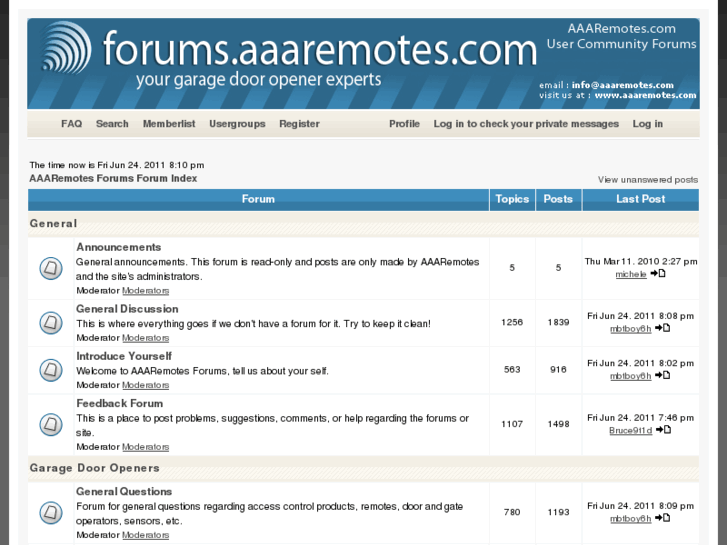Open the Announcements forum

tap(119, 247)
